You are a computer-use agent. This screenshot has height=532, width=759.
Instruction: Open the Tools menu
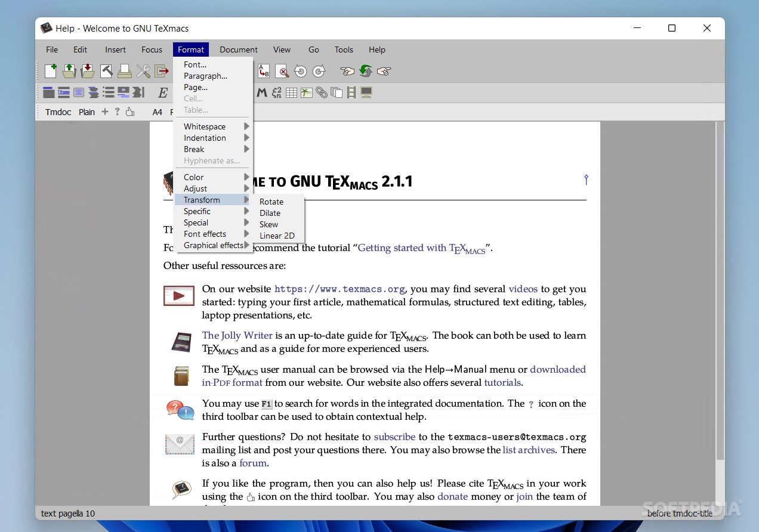coord(344,50)
